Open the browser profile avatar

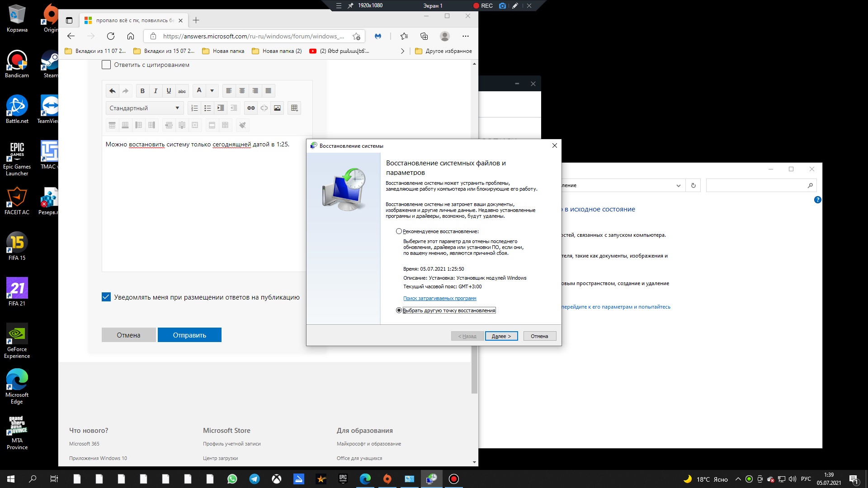coord(445,36)
